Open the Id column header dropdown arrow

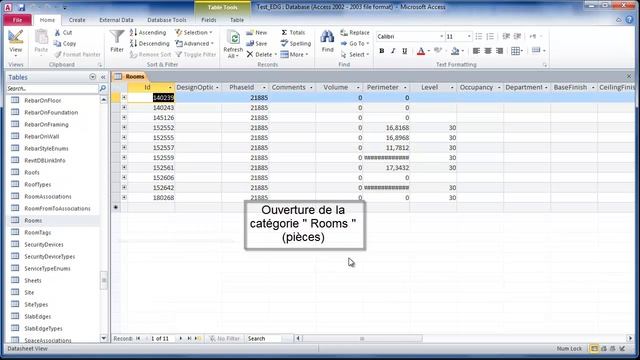(x=170, y=88)
